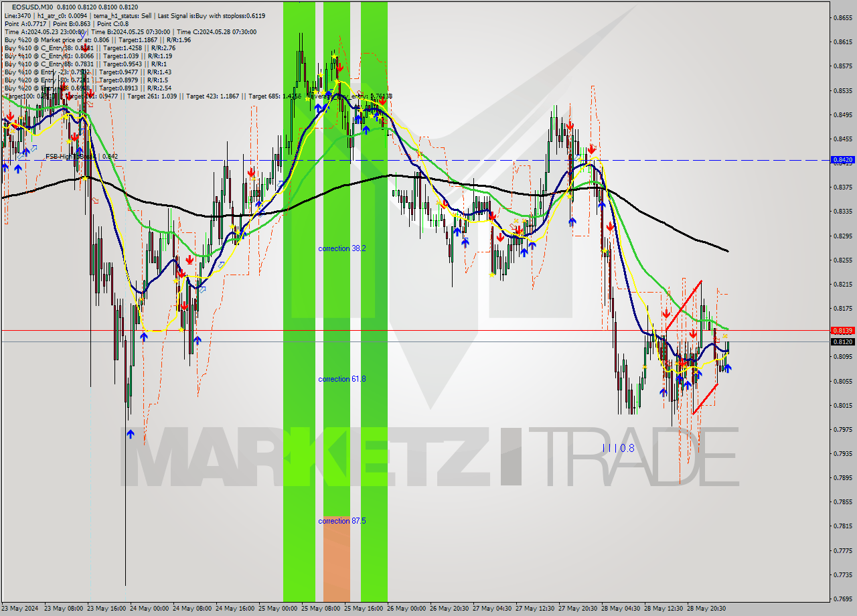Click the 'correction 38.2' label
857x616 pixels.
click(342, 248)
